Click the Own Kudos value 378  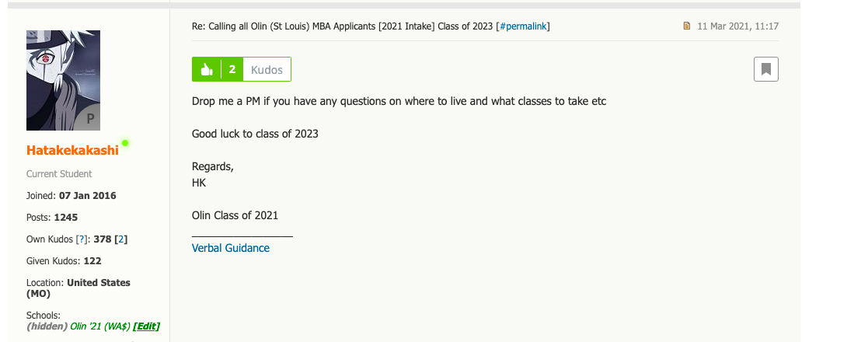[103, 239]
